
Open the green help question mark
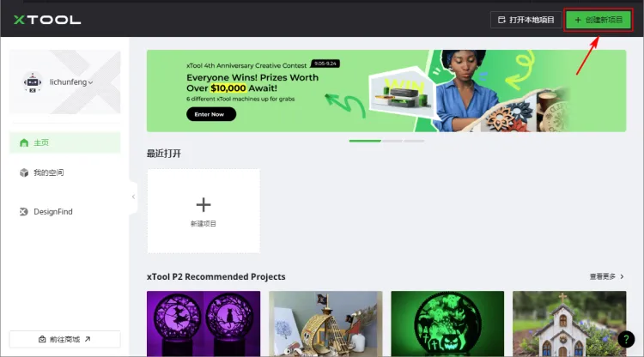pos(626,339)
